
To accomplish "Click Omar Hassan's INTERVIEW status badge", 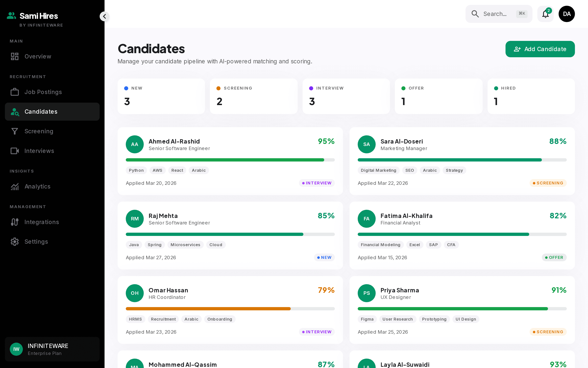I will [x=317, y=332].
